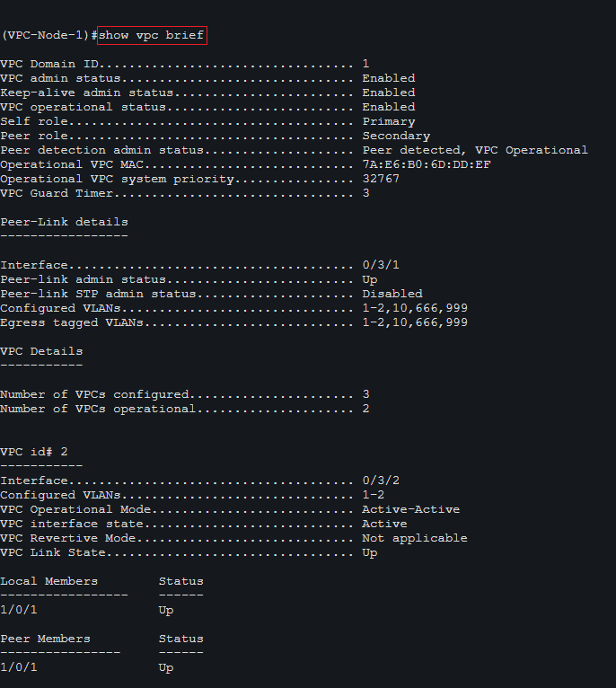Select the Egress tagged VLANs value

point(415,322)
